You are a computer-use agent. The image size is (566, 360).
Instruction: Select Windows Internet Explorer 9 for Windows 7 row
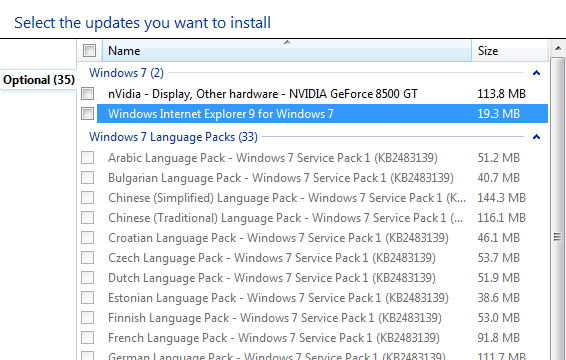coord(322,114)
